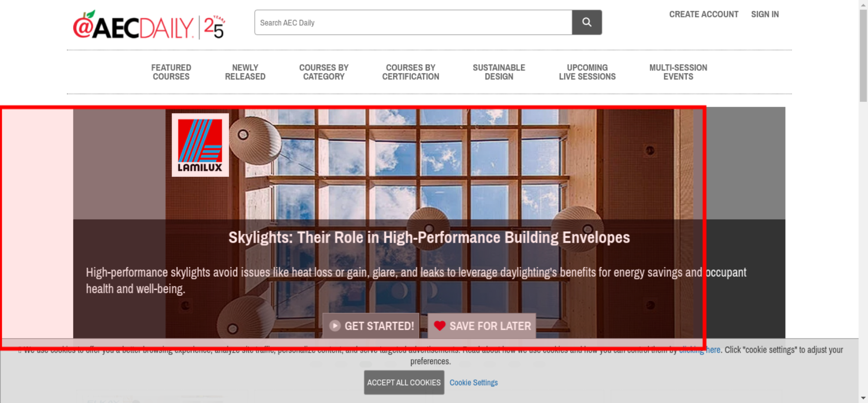Expand Courses by Category
Viewport: 868px width, 403px height.
324,72
